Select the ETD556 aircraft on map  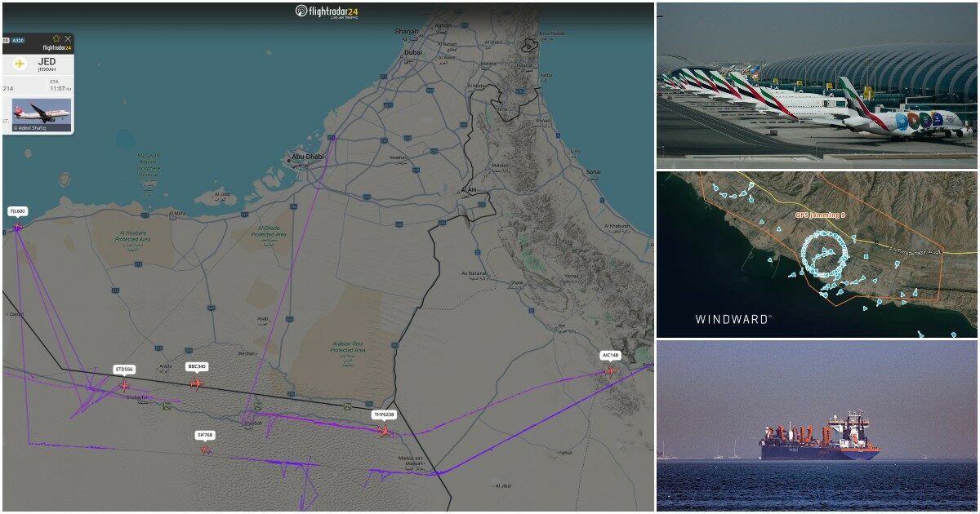(125, 385)
